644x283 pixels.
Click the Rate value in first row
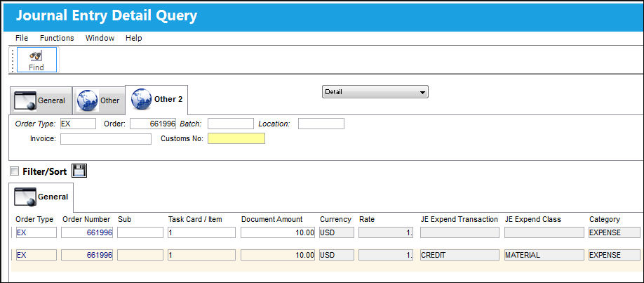tap(386, 232)
